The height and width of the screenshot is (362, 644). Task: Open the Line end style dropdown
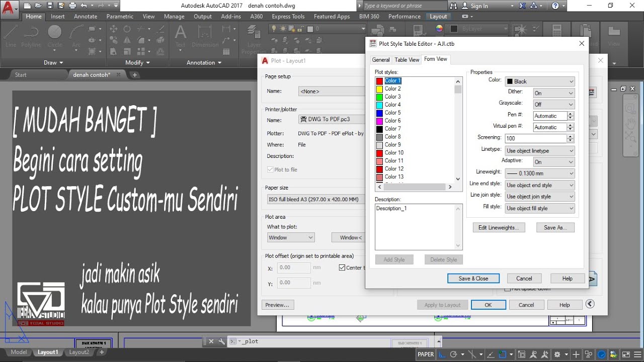540,186
